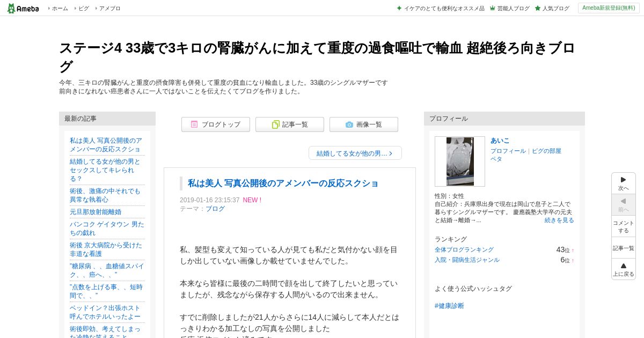Open イケアのとても便利なオススメ品 link
The width and height of the screenshot is (644, 338).
(444, 9)
